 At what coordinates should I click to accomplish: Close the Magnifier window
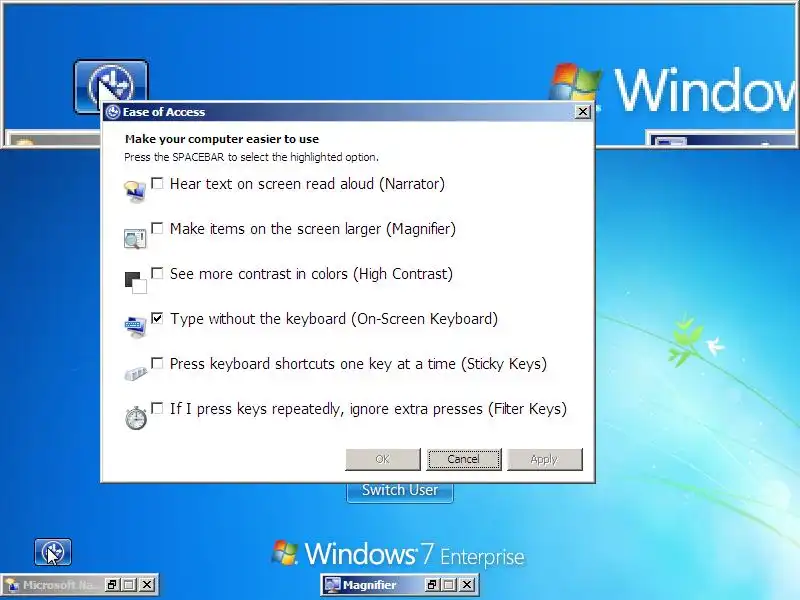(x=467, y=585)
